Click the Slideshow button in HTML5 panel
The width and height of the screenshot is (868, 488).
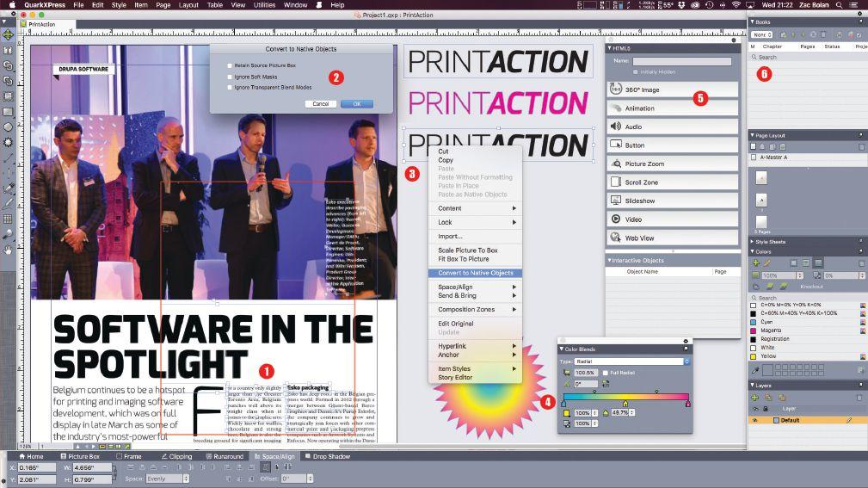673,201
